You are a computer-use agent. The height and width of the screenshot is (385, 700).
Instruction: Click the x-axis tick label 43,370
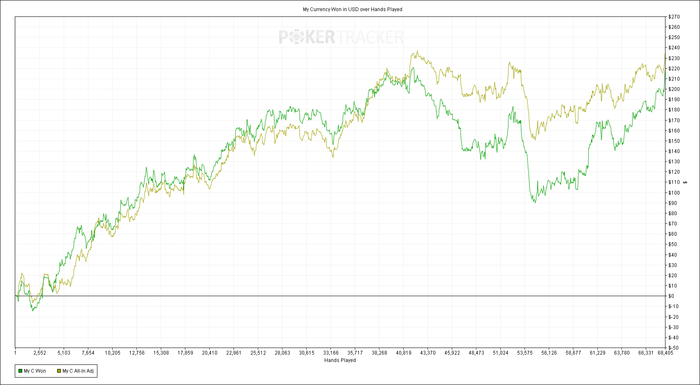coord(428,353)
